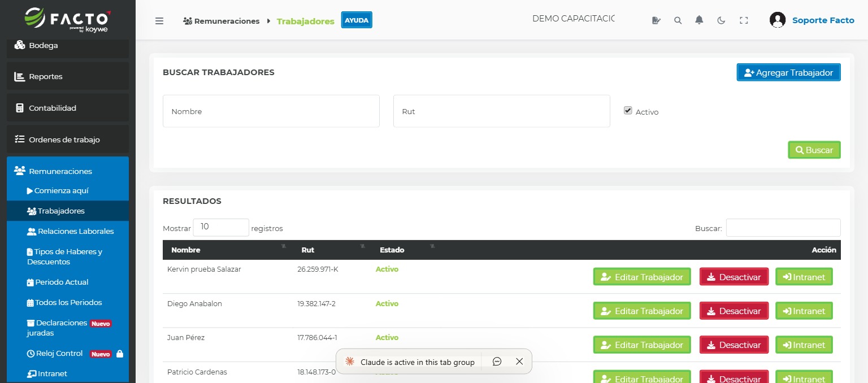
Task: Click the hamburger menu icon
Action: [159, 21]
